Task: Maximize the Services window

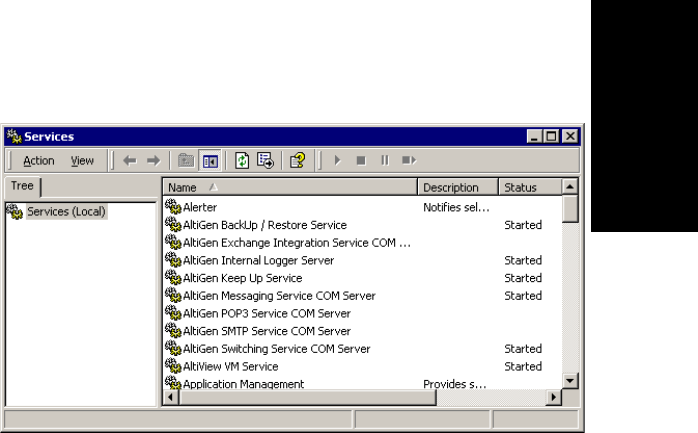Action: tap(551, 136)
